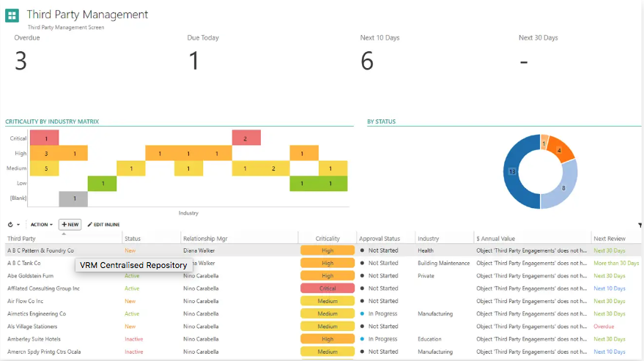
Task: Click the + NEW button
Action: tap(70, 225)
